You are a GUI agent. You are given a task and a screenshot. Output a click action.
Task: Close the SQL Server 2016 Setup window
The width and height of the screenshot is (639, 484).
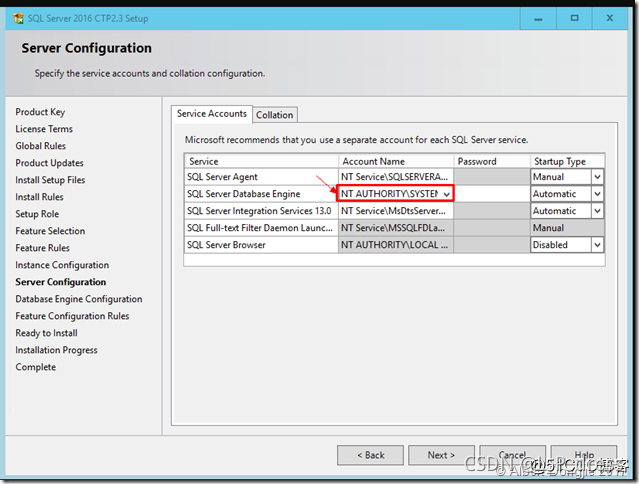coord(610,19)
